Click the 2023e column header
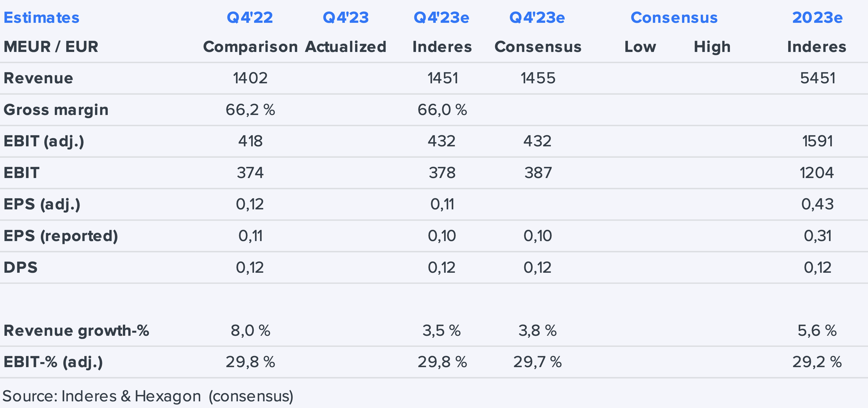 [x=817, y=17]
